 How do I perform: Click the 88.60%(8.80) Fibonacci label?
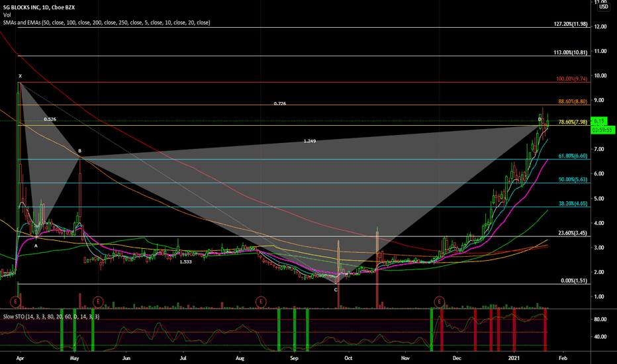pos(573,101)
